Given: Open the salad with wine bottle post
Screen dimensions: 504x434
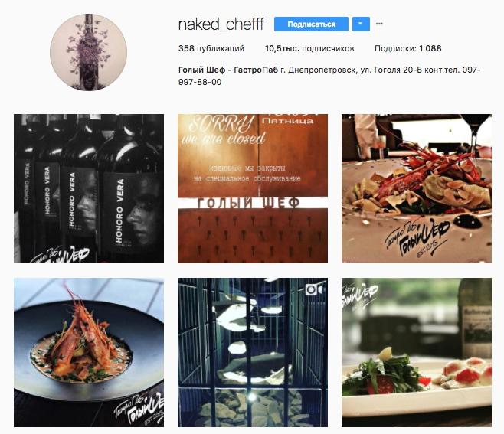Looking at the screenshot, I should [417, 352].
